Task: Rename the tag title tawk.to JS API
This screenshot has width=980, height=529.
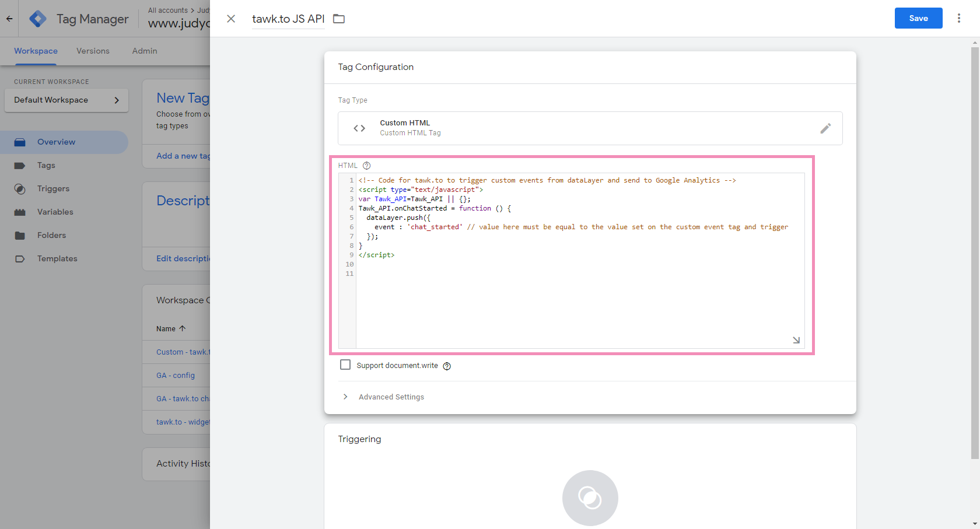Action: [288, 19]
